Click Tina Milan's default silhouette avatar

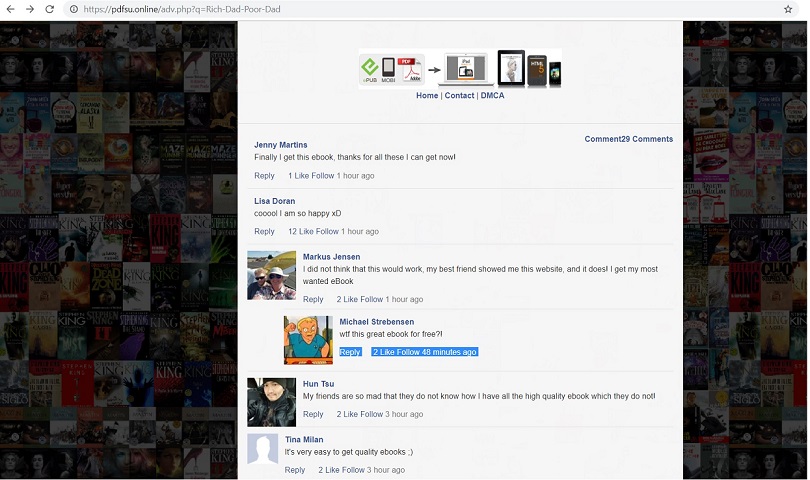click(x=263, y=449)
